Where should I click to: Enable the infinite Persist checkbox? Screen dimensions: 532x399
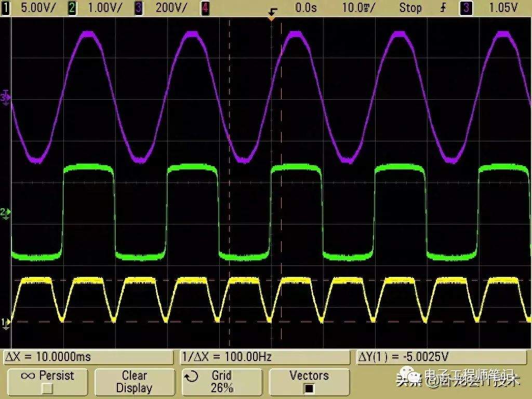[x=48, y=388]
